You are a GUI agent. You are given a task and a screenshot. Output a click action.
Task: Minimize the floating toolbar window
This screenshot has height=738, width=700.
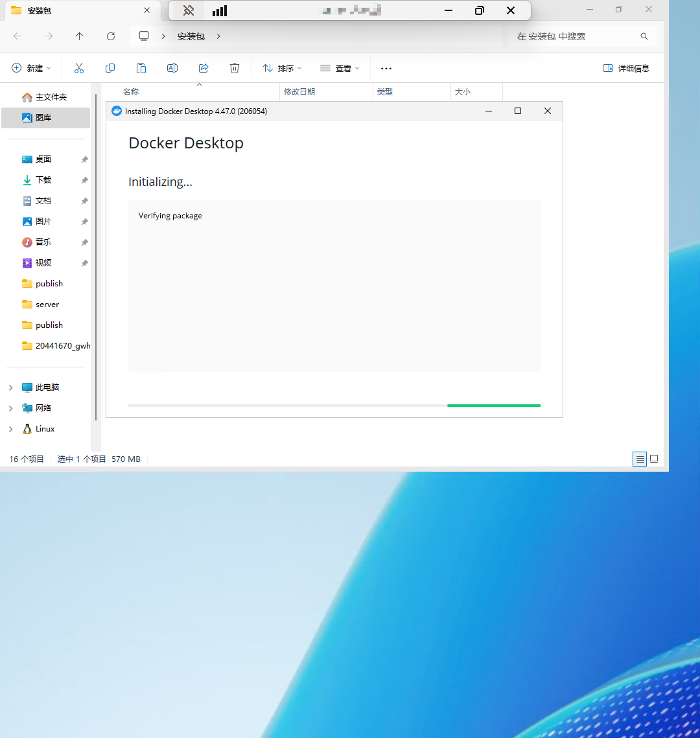coord(448,10)
